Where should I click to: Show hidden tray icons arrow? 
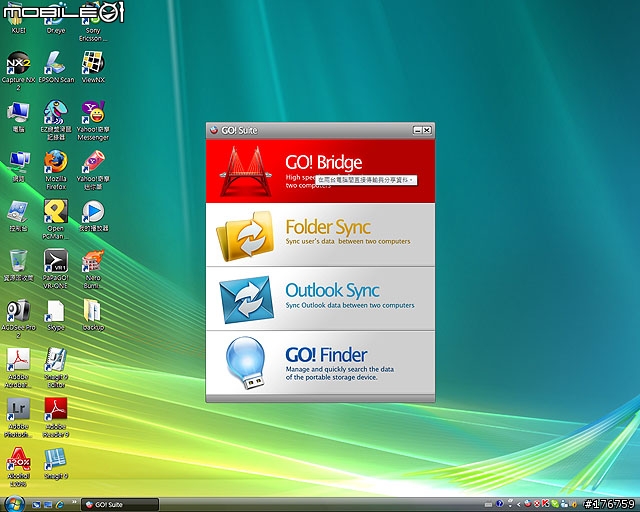[519, 505]
